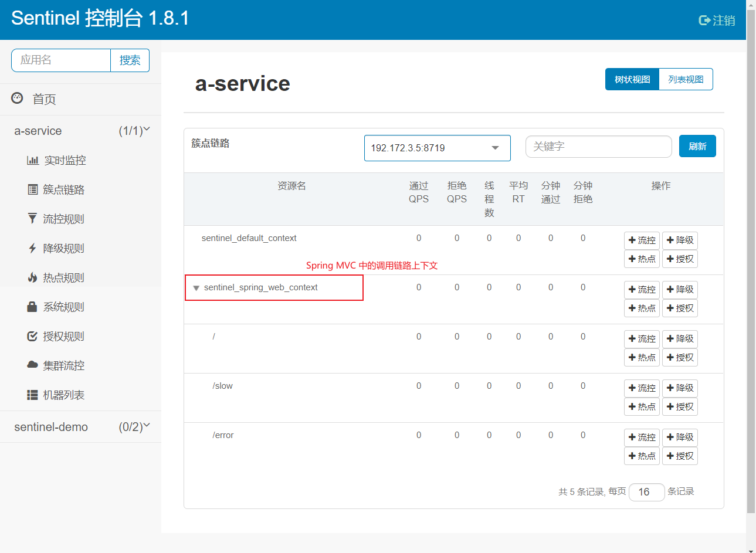Add 授权 rule for sentinel_default_context
Image resolution: width=756 pixels, height=553 pixels.
coord(680,259)
